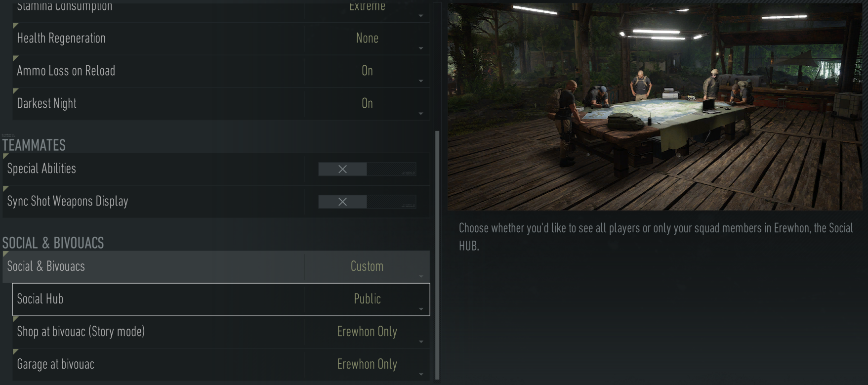Image resolution: width=868 pixels, height=385 pixels.
Task: Click the green corner marker on Special Abilities row
Action: click(x=5, y=156)
